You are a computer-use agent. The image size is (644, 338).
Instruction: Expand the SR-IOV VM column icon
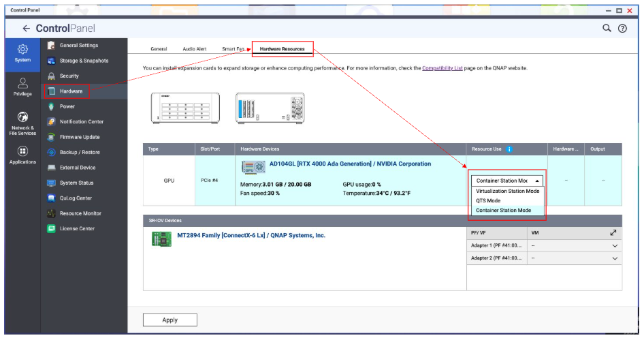click(x=613, y=233)
